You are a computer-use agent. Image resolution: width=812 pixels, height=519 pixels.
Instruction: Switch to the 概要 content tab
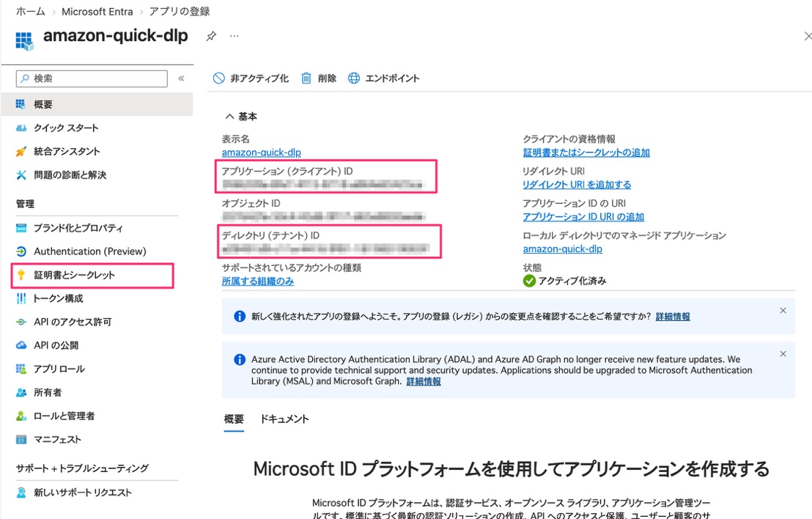click(234, 419)
